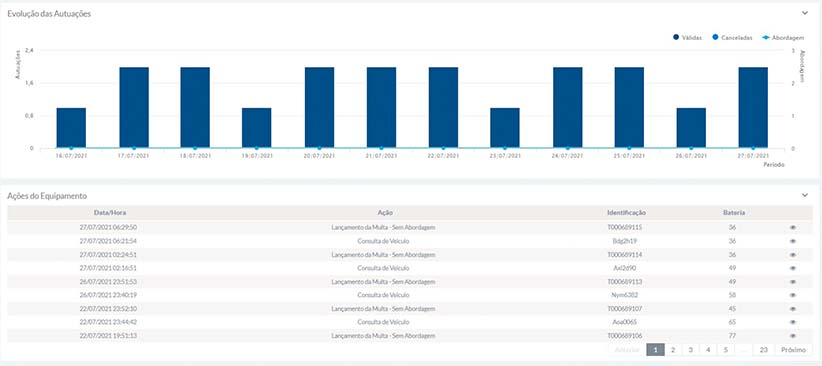822x366 pixels.
Task: Sort table by Bateria column
Action: (x=734, y=213)
